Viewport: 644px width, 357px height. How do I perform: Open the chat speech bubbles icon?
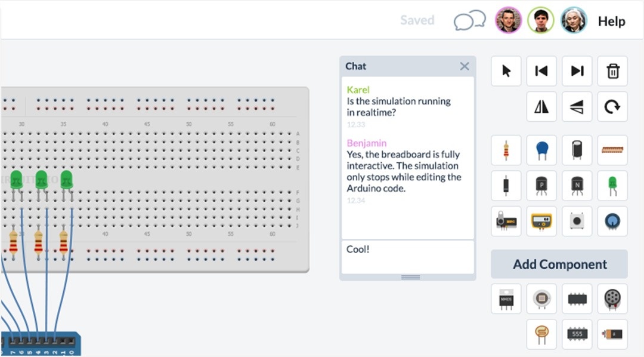pyautogui.click(x=469, y=21)
